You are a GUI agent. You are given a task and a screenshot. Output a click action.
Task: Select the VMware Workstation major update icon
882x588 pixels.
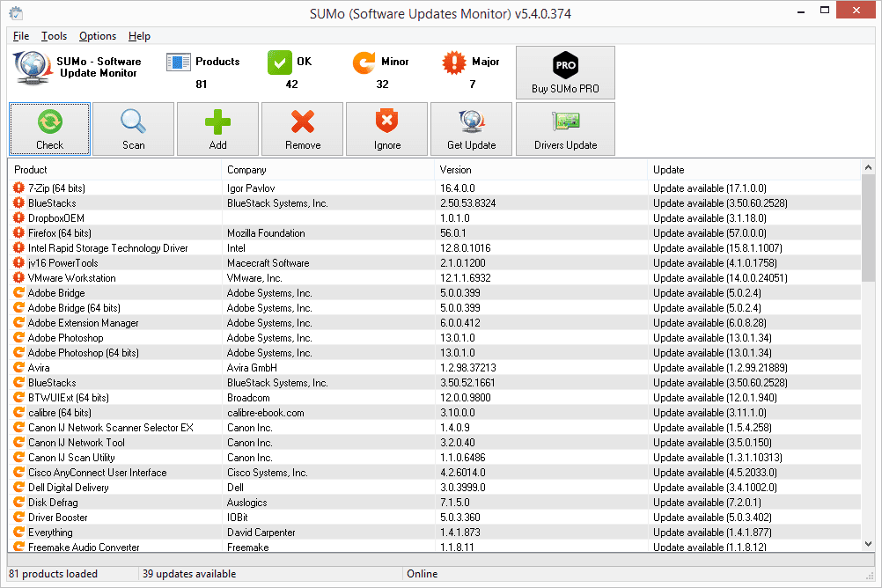point(19,278)
